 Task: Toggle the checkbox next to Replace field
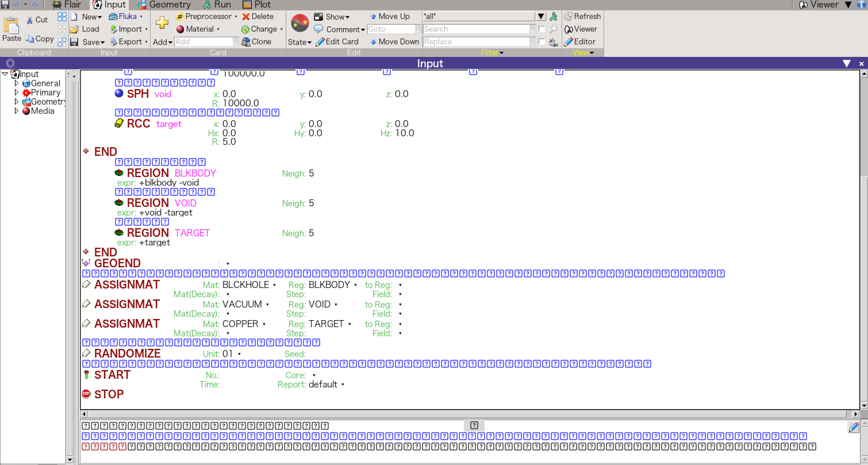click(541, 41)
